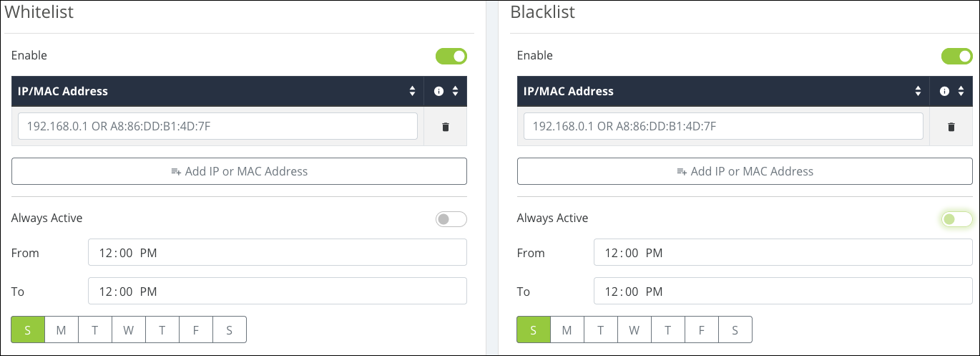Click the info icon in Blacklist table header

pos(944,91)
